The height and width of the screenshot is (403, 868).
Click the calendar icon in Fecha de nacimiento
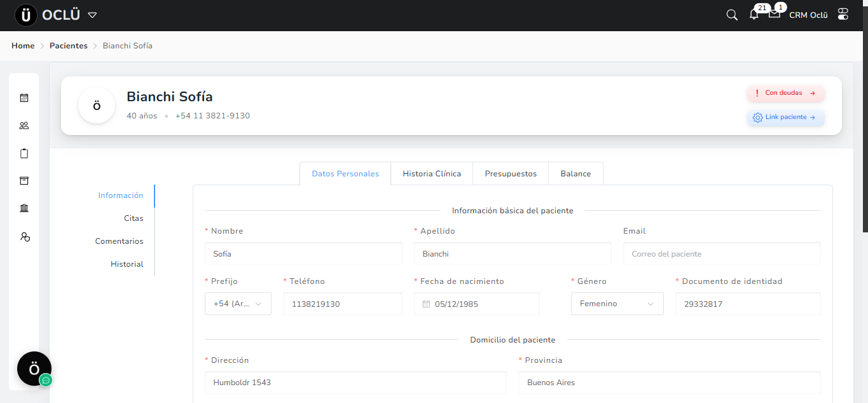pyautogui.click(x=427, y=304)
